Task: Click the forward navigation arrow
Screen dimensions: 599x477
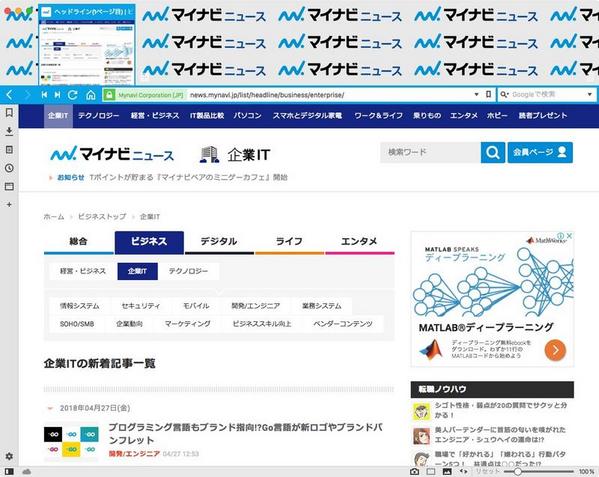Action: pyautogui.click(x=27, y=95)
